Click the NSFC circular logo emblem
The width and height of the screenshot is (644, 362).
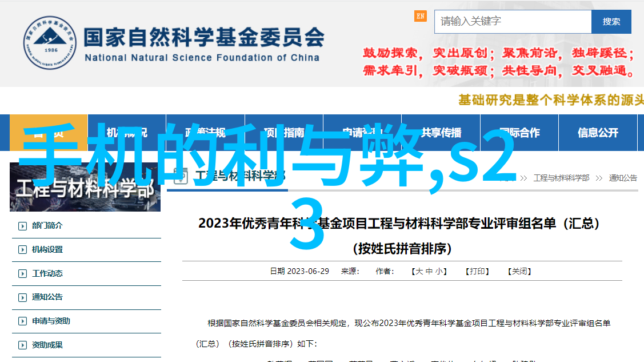point(50,43)
